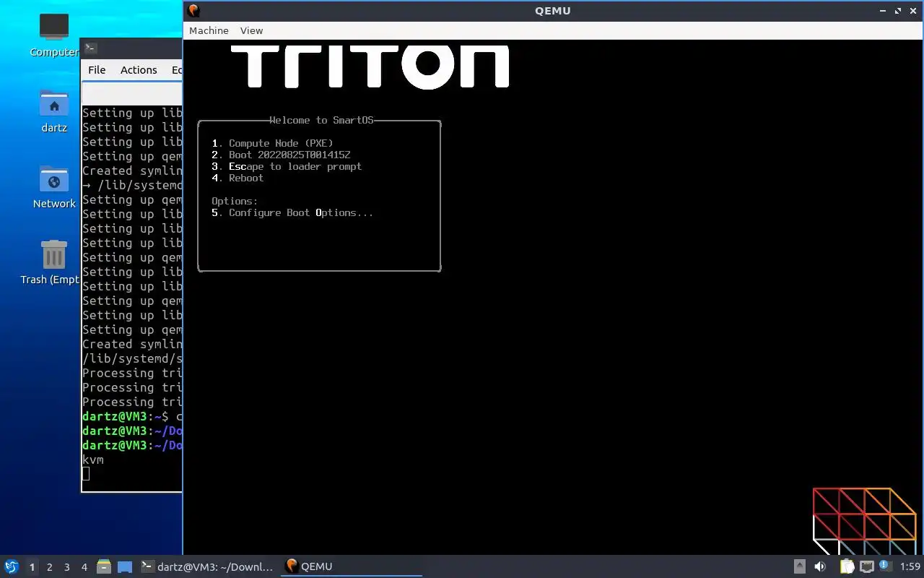Close the QEMU window

(914, 11)
